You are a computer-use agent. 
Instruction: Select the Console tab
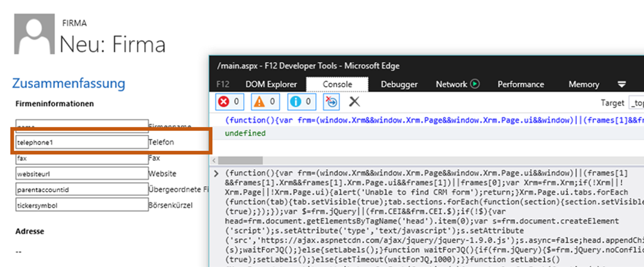(336, 84)
